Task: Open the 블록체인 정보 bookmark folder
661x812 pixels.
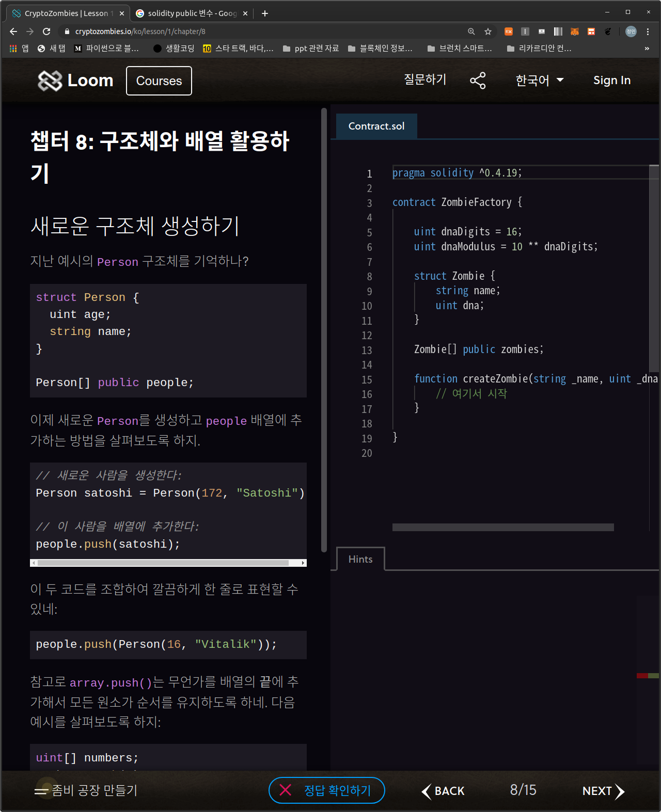Action: [x=380, y=49]
